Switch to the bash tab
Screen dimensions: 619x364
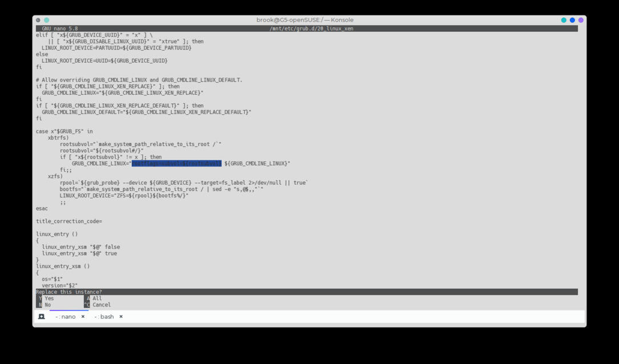pos(104,317)
